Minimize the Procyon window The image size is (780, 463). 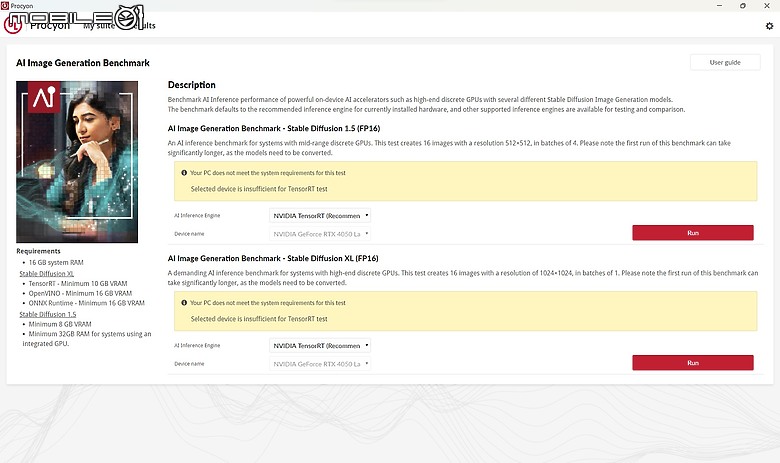click(719, 5)
